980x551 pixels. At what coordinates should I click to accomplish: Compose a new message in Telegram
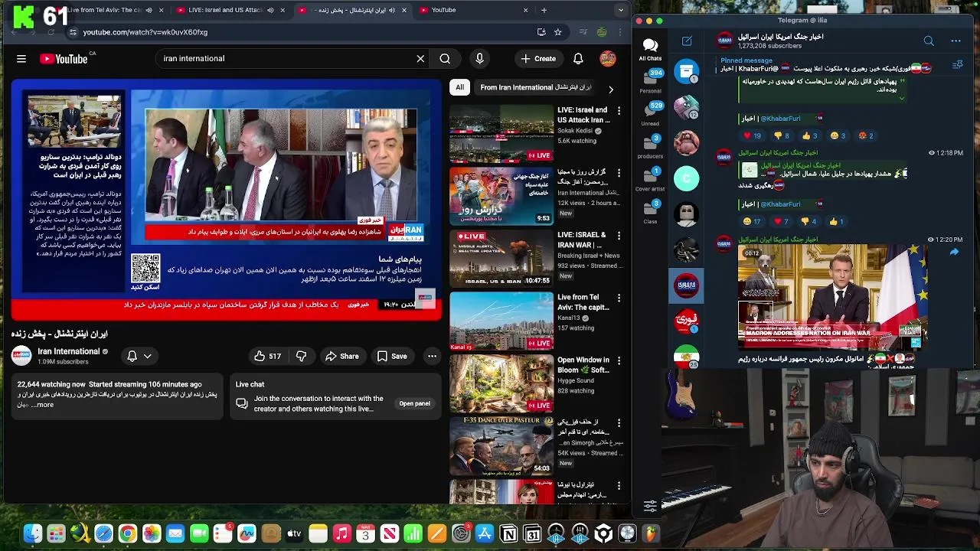click(x=687, y=41)
